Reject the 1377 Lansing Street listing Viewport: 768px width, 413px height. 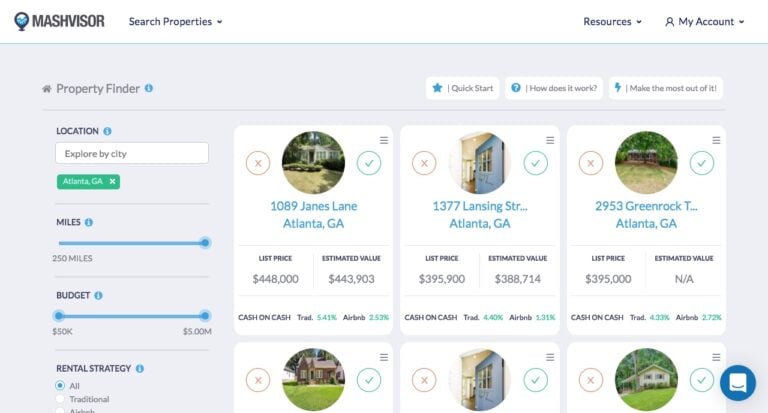425,162
